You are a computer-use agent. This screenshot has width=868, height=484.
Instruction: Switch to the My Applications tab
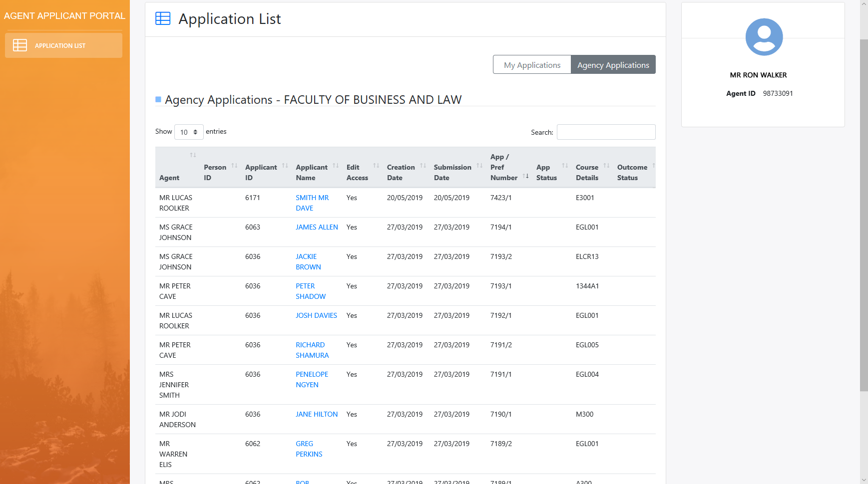(x=532, y=64)
